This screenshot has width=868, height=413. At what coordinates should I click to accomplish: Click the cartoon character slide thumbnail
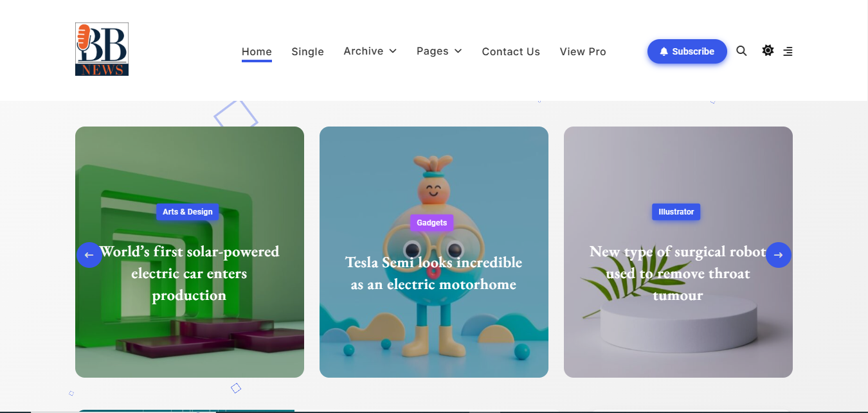[x=433, y=334]
